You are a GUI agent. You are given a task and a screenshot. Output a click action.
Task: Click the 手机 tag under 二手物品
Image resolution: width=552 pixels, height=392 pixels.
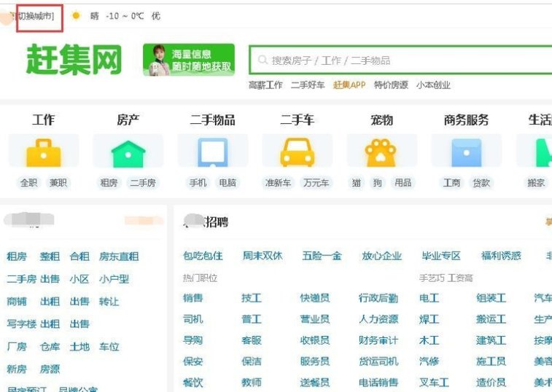point(198,183)
